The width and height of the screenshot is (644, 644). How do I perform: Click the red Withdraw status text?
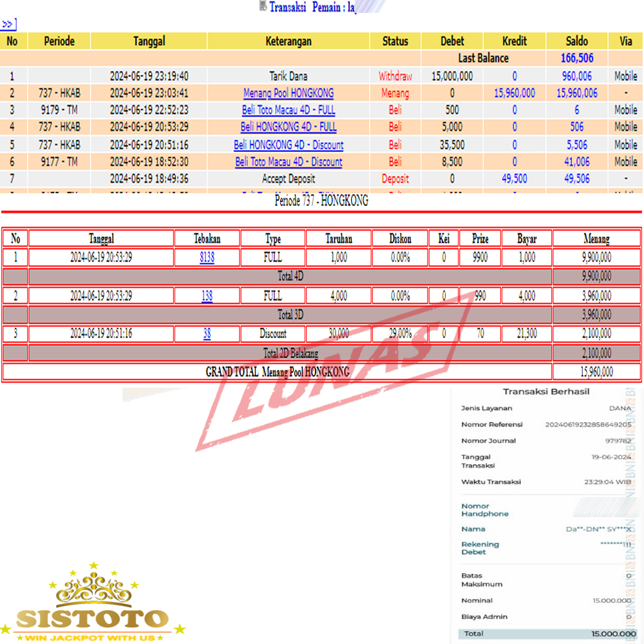395,76
